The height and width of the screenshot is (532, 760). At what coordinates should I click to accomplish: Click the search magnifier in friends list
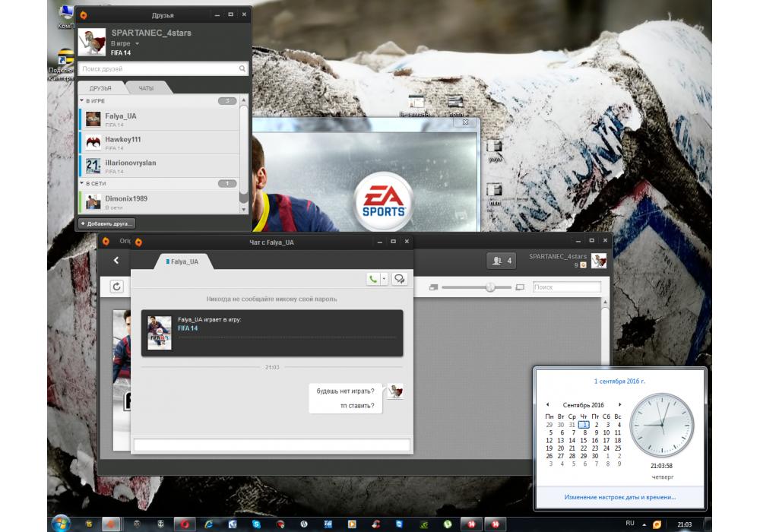pos(240,69)
